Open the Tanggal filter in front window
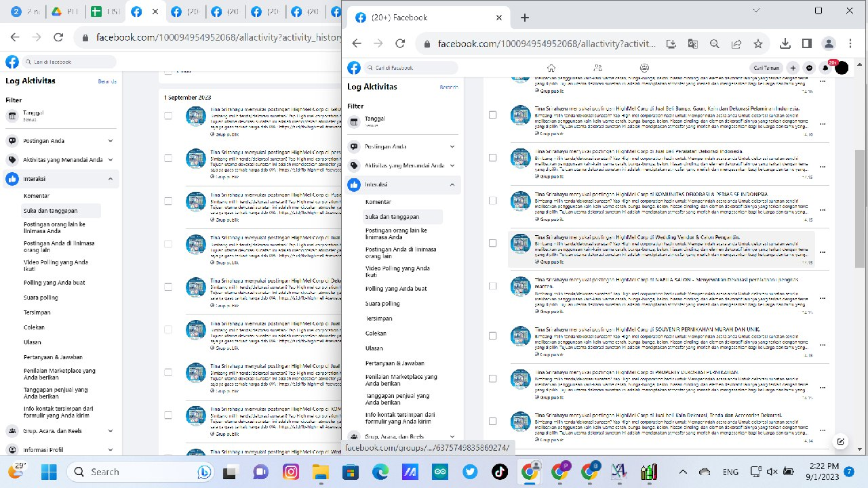Viewport: 868px width, 488px height. coord(403,122)
